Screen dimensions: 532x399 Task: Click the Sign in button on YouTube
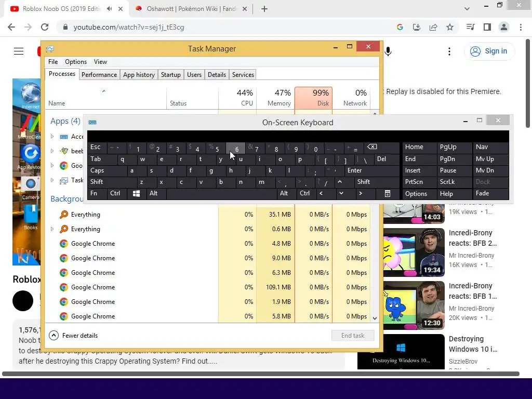coord(489,51)
